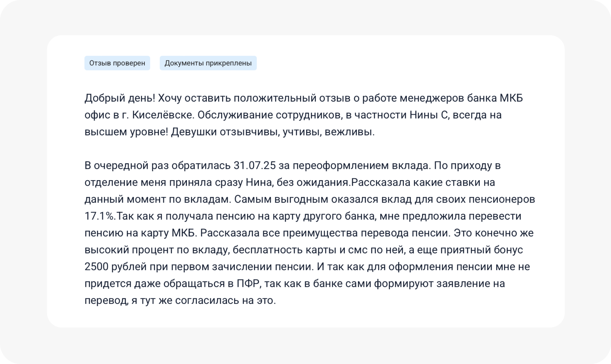The width and height of the screenshot is (611, 364).
Task: Click the '17.1%' interest rate text
Action: coord(100,216)
